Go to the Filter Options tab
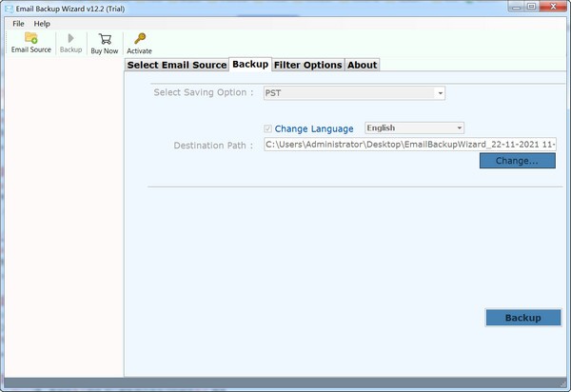Viewport: 571px width, 392px height. click(x=307, y=65)
